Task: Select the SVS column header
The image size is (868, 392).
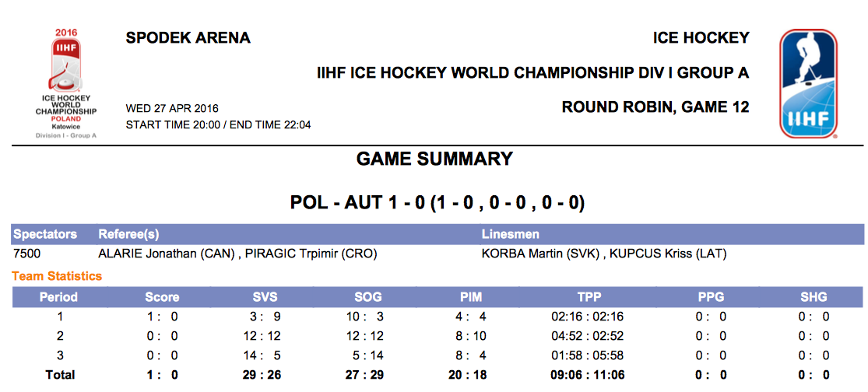Action: (265, 297)
